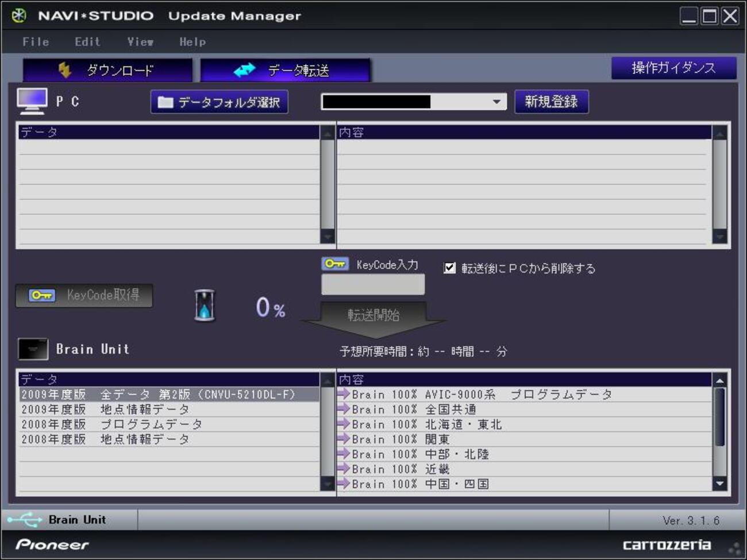
Task: Click Brain 100% 中国・四国 text
Action: (x=421, y=484)
